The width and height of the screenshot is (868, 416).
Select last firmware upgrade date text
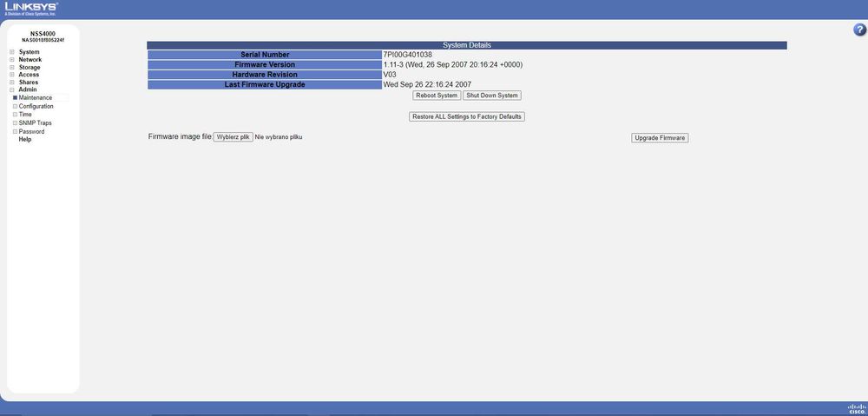pyautogui.click(x=427, y=85)
